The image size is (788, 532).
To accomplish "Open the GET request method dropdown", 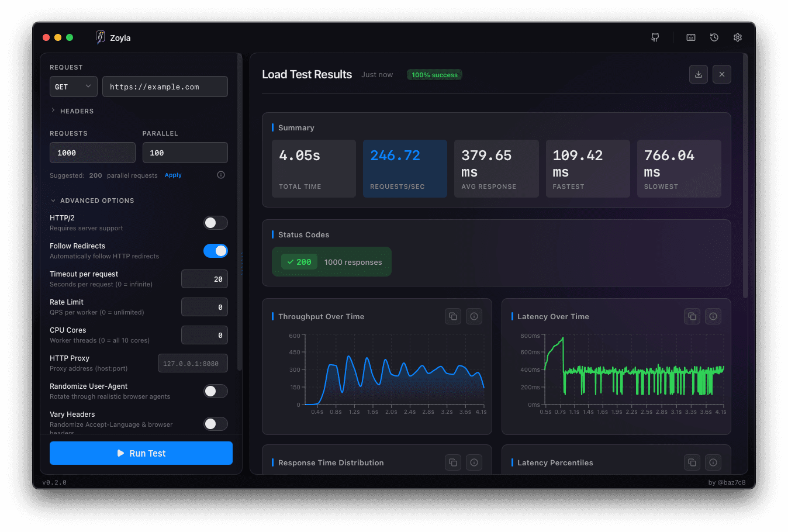I will point(73,86).
